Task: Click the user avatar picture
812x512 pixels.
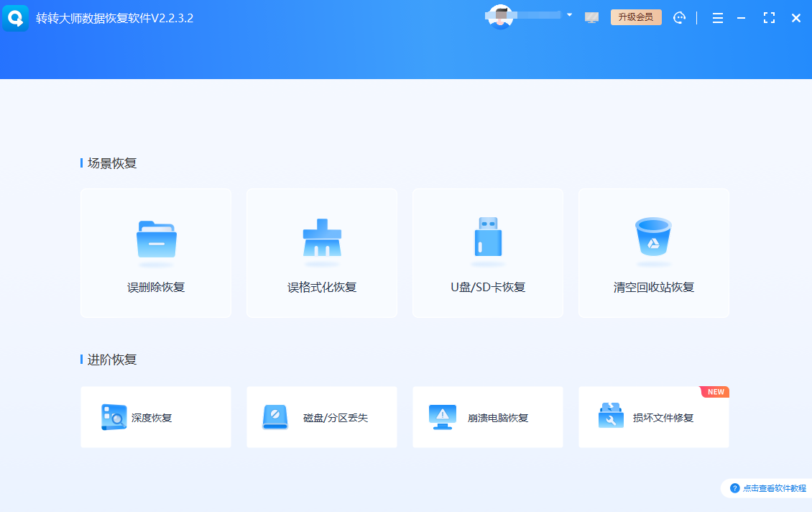Action: coord(499,16)
